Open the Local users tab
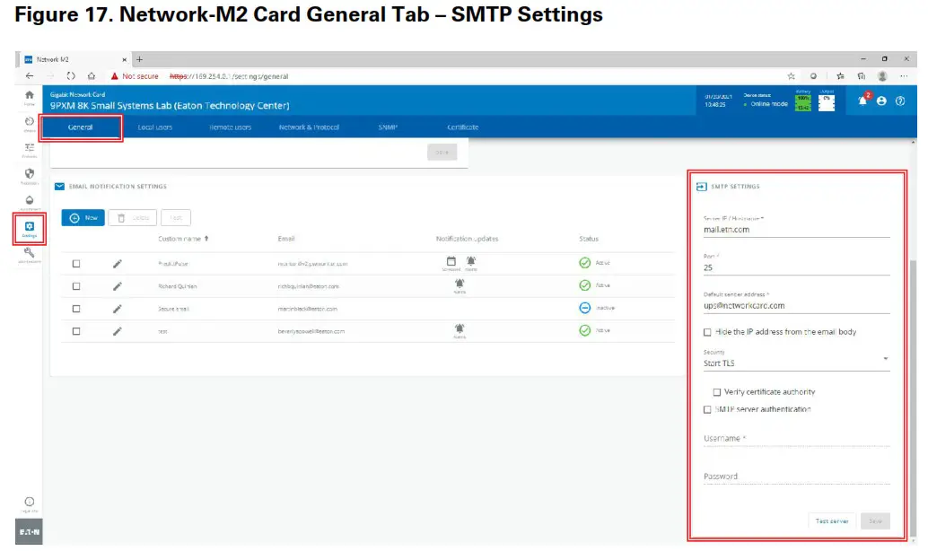The width and height of the screenshot is (928, 560). 155,127
